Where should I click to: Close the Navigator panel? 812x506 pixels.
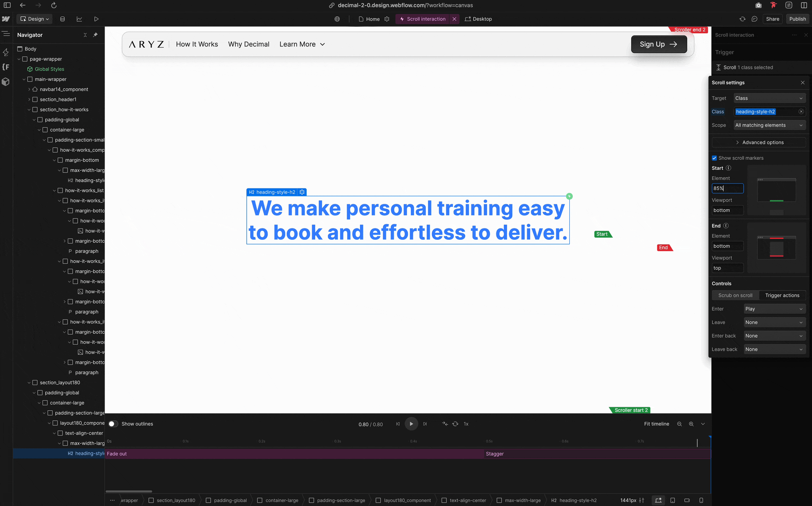click(85, 35)
